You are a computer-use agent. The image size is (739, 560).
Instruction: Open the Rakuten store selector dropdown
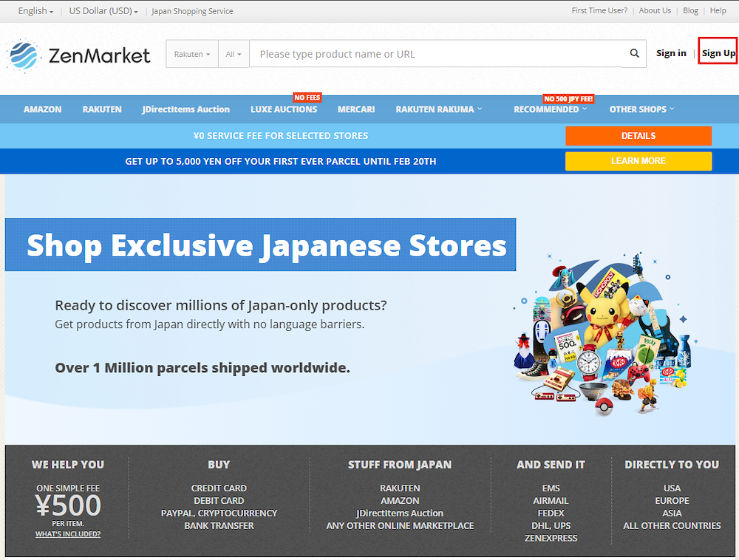click(x=192, y=54)
